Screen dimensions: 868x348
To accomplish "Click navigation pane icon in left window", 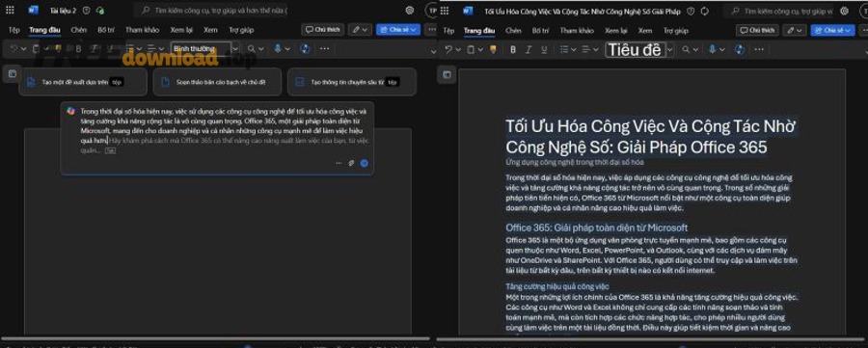I will coord(13,73).
